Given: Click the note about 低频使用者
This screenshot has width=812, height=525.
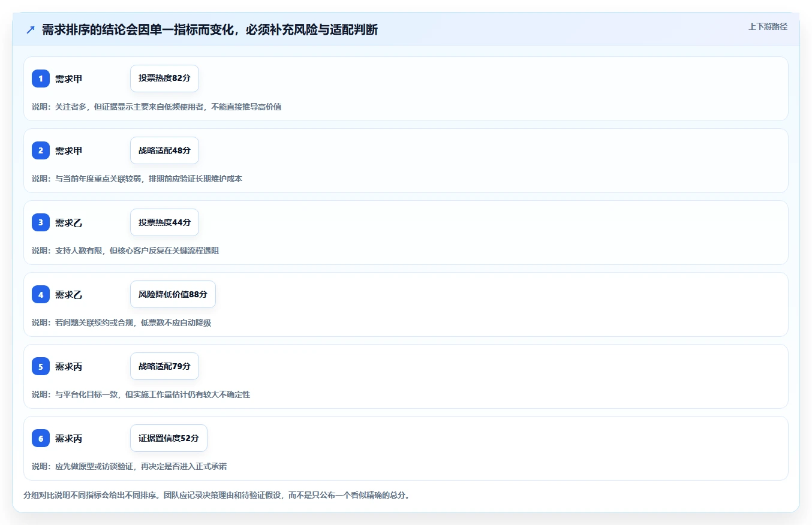Looking at the screenshot, I should [x=157, y=107].
